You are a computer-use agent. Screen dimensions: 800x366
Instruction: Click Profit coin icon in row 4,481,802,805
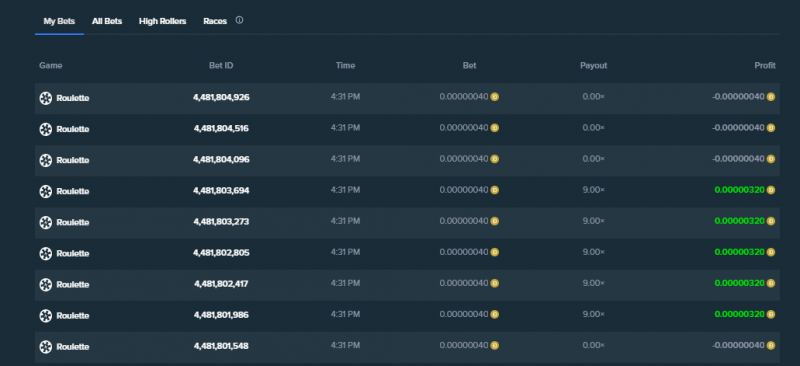(x=771, y=252)
